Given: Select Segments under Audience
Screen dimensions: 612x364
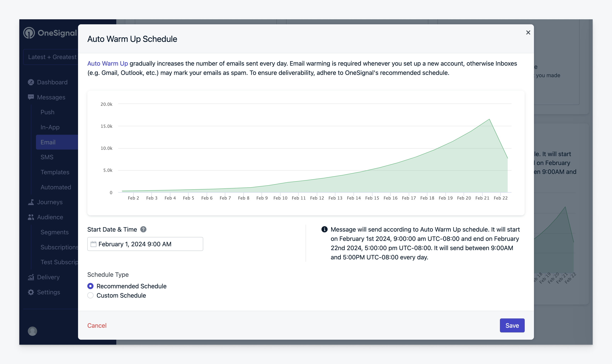Looking at the screenshot, I should 54,232.
